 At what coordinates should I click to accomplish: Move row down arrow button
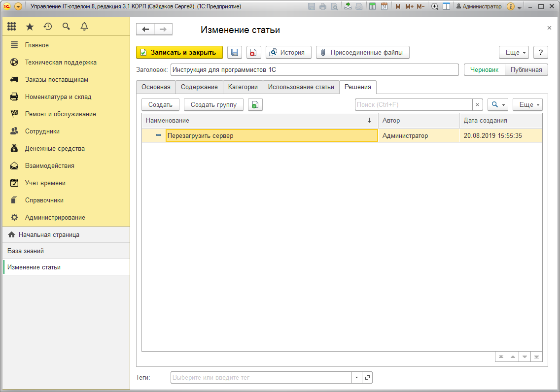tap(525, 357)
